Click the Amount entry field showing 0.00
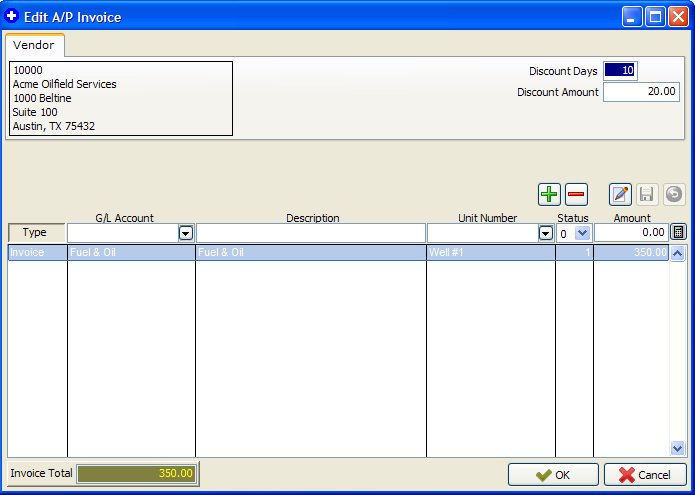The image size is (695, 495). (x=631, y=233)
